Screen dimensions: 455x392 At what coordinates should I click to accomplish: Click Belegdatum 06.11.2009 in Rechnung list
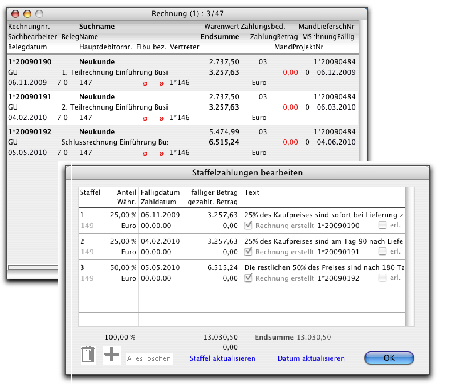[28, 82]
